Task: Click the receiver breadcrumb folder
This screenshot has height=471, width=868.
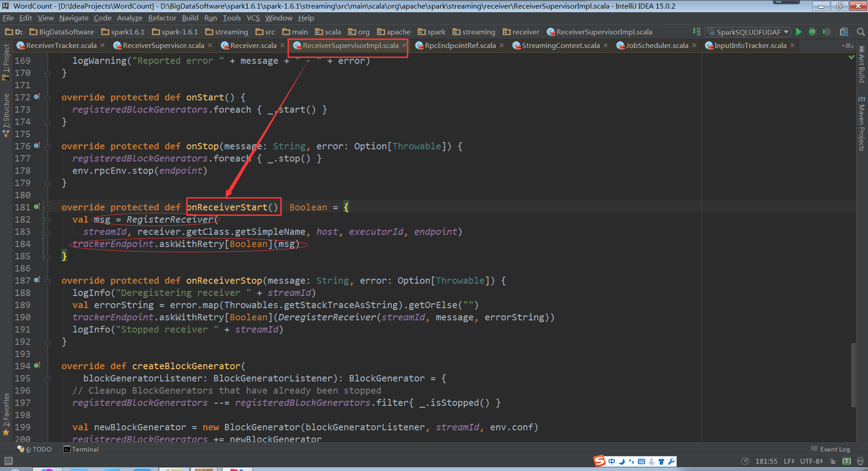Action: 521,32
